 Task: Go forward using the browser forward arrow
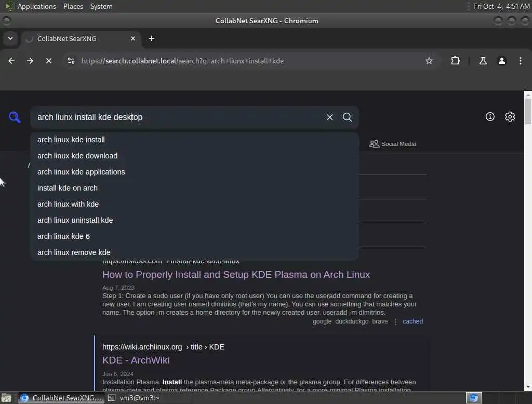[30, 61]
